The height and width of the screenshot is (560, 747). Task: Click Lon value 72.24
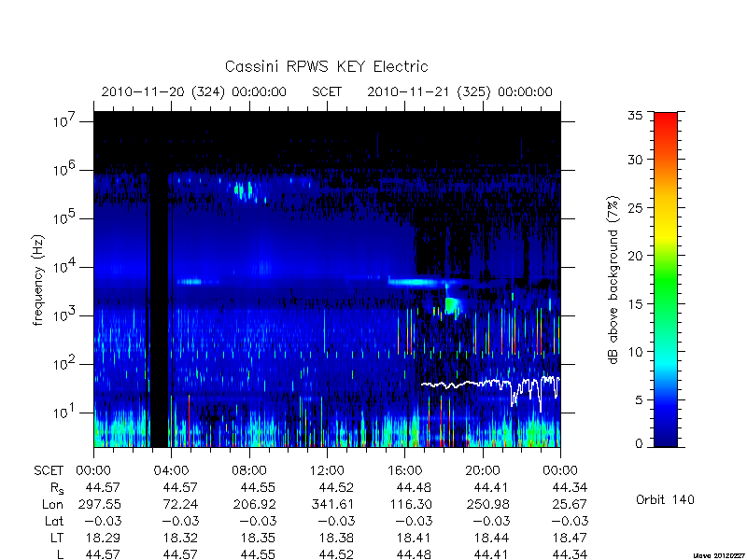(180, 504)
